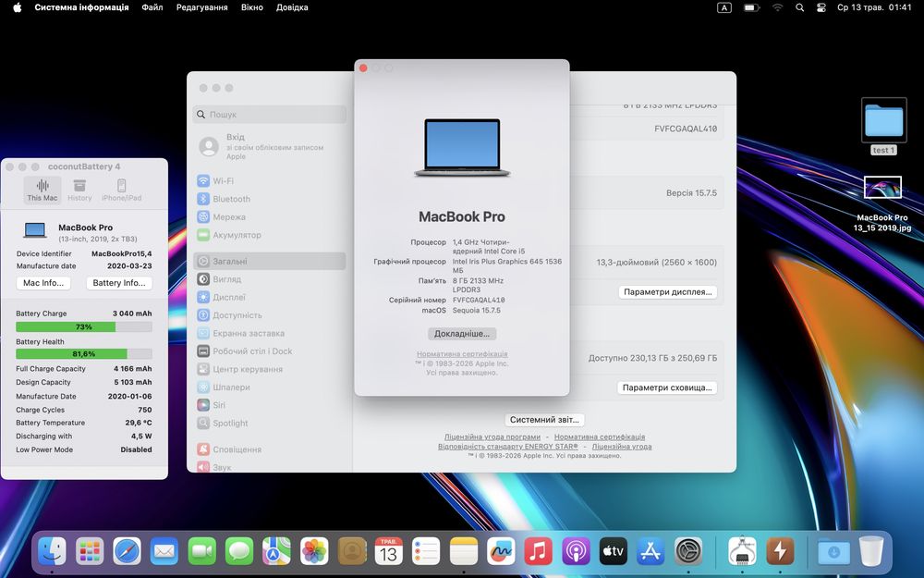Click Системний звіт... button
The height and width of the screenshot is (578, 924).
(544, 420)
